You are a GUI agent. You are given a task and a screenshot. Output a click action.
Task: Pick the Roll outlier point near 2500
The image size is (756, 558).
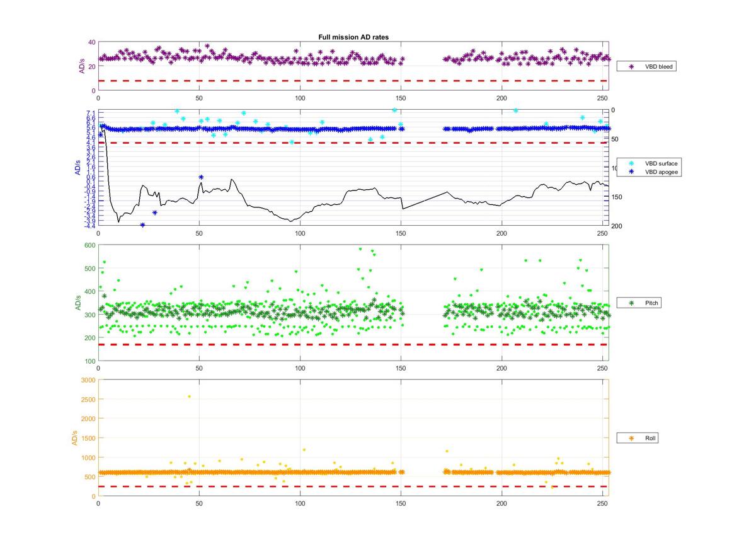189,397
